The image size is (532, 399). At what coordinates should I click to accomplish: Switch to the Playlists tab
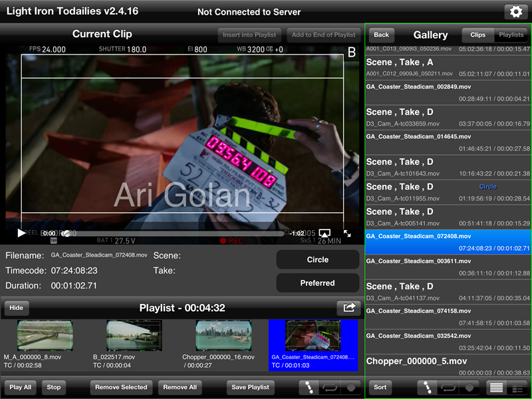[511, 35]
